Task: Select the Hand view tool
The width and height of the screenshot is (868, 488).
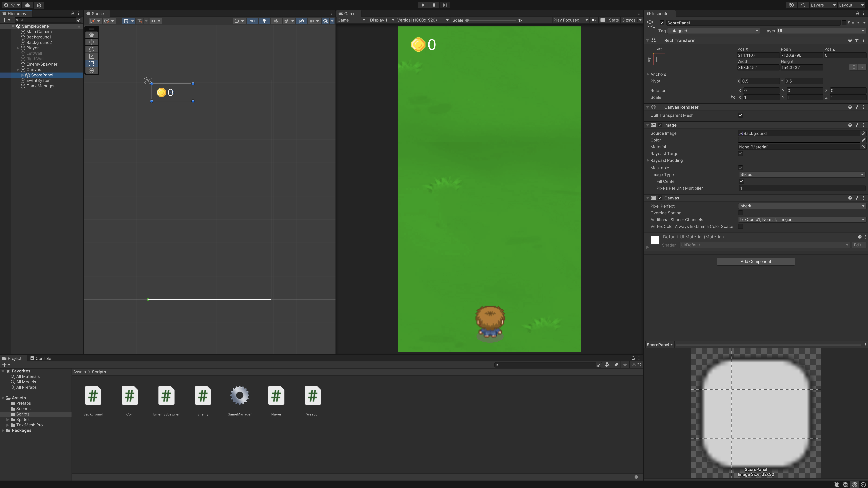Action: click(x=92, y=35)
